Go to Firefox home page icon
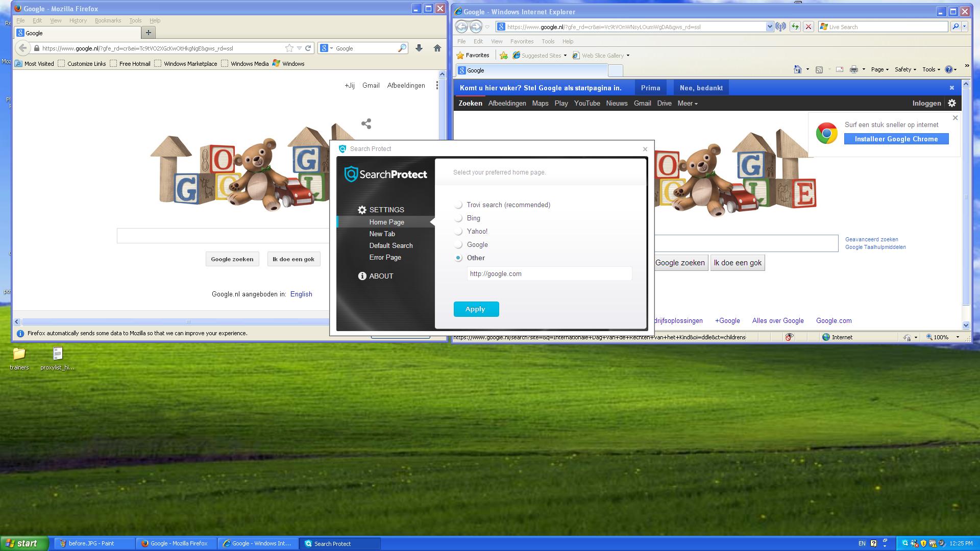The height and width of the screenshot is (551, 980). pyautogui.click(x=437, y=48)
